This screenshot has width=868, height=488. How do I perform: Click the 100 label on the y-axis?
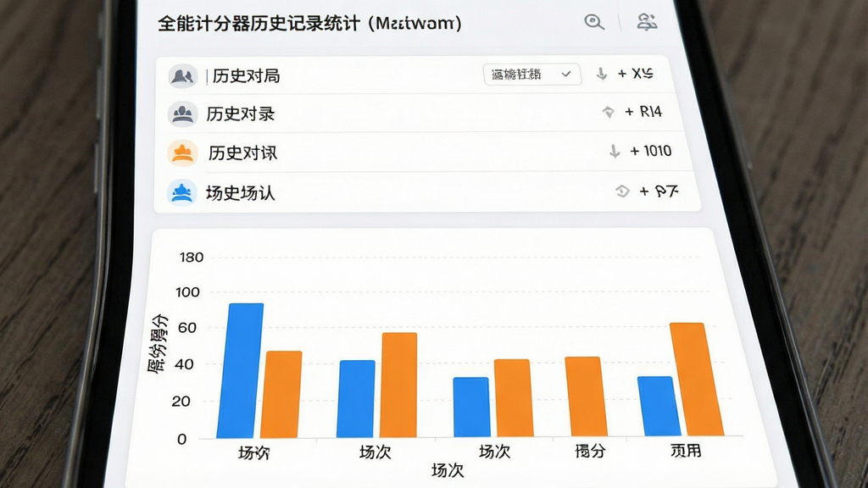coord(187,292)
